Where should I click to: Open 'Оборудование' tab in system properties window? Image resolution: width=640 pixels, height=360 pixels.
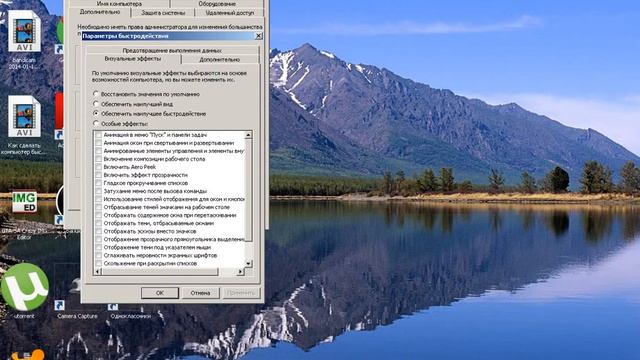(x=217, y=4)
